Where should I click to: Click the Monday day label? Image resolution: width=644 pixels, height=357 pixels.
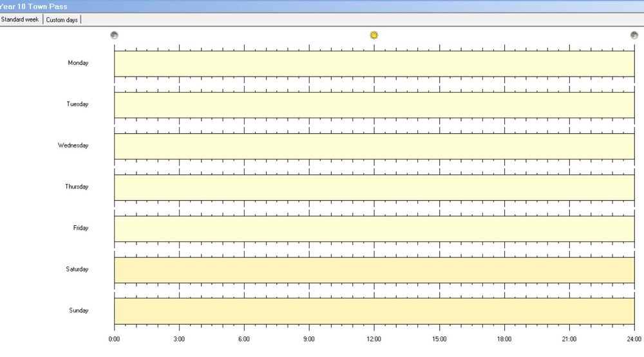(78, 63)
